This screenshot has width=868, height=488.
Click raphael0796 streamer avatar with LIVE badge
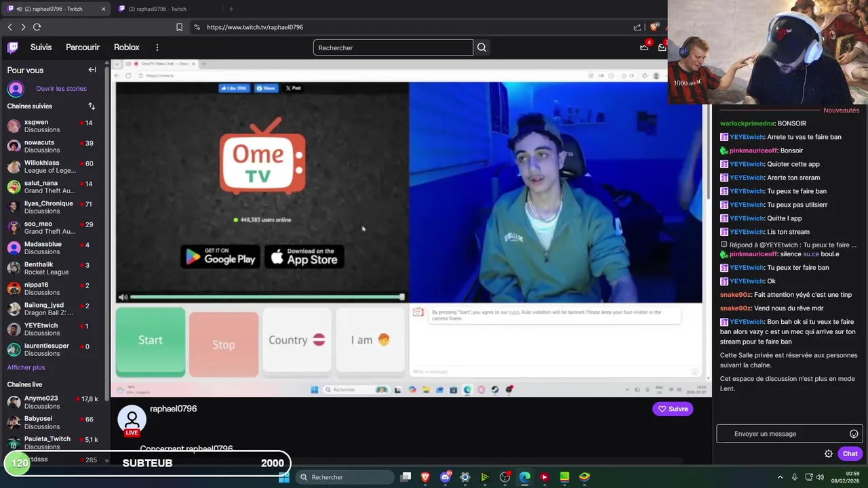click(x=132, y=421)
